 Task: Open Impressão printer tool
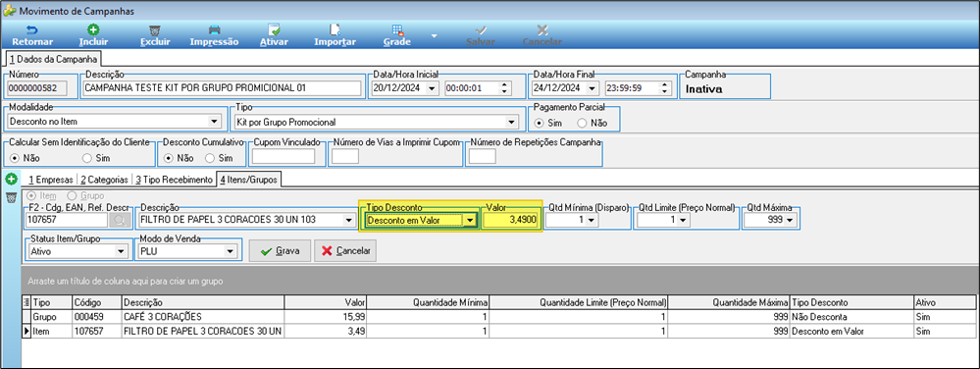(215, 30)
